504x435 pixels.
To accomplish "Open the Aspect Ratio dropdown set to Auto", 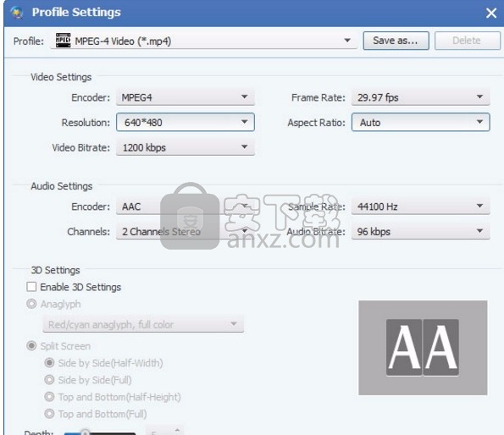I will click(421, 123).
